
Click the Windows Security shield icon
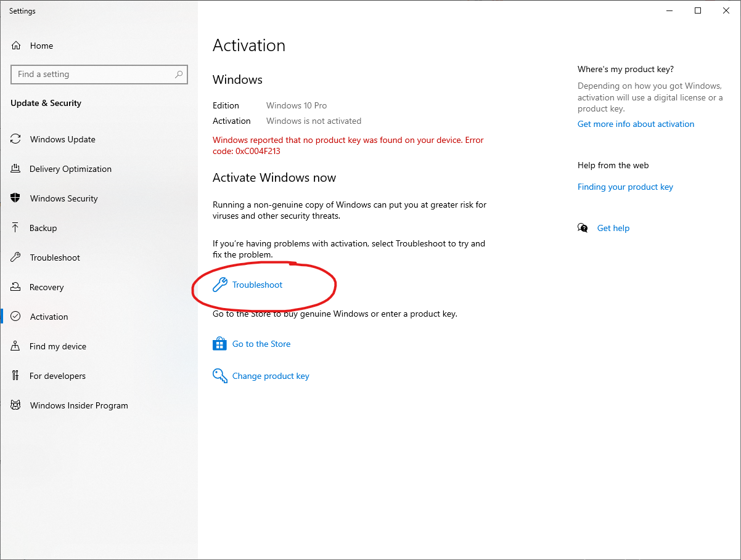click(16, 198)
